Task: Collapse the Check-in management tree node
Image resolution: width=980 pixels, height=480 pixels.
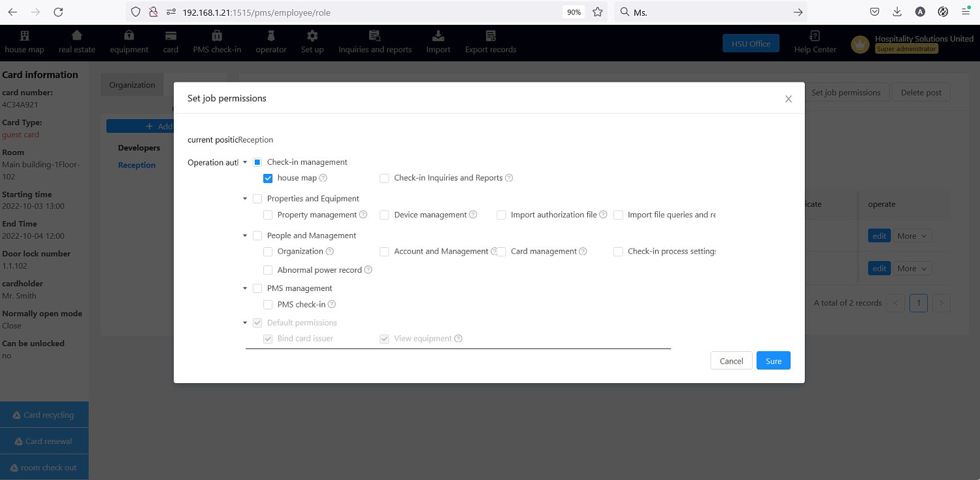Action: point(245,162)
